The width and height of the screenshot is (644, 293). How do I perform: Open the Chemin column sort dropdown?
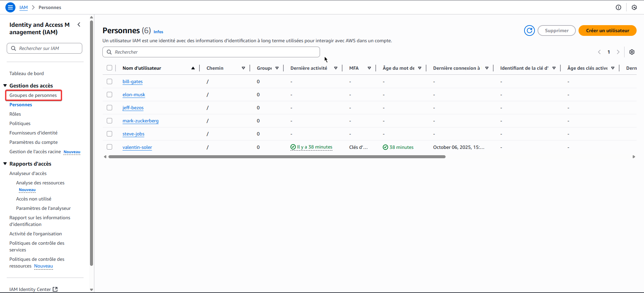(243, 68)
